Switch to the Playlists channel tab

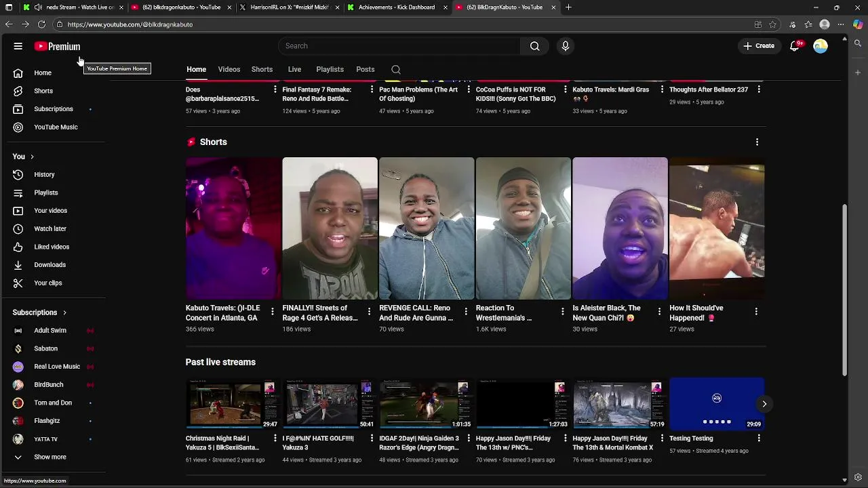(x=330, y=69)
